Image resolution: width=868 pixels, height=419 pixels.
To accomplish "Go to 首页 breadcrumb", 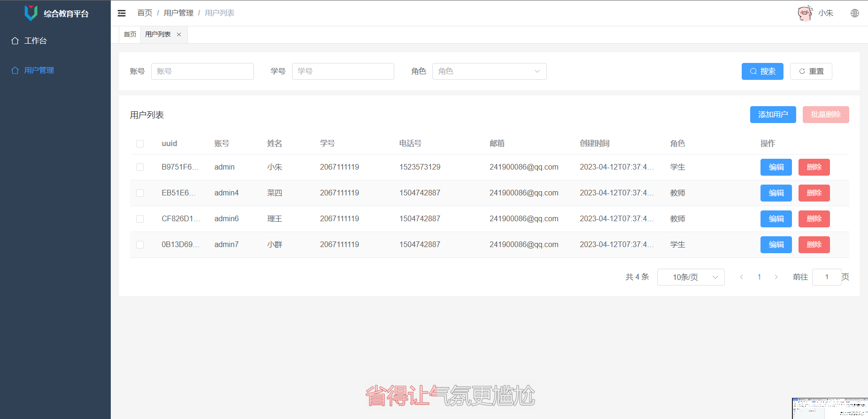I will click(x=145, y=13).
